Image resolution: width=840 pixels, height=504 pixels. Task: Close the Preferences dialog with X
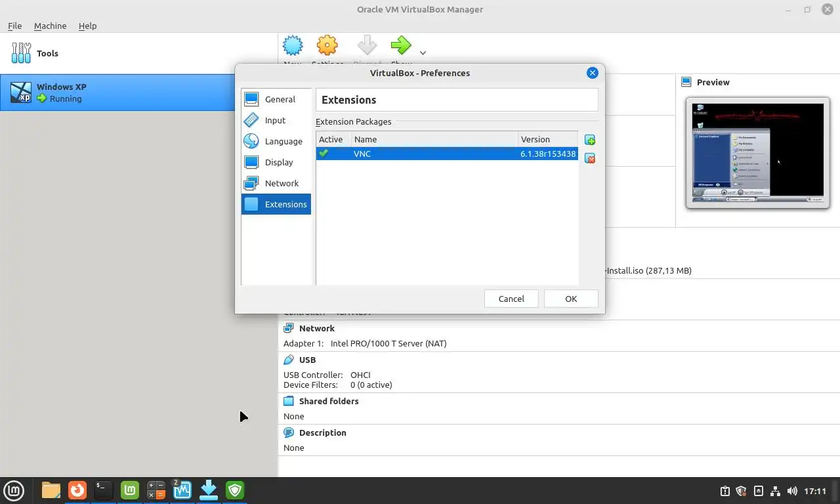coord(592,73)
